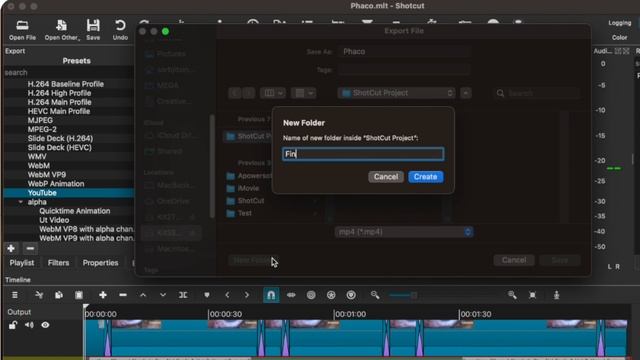This screenshot has height=360, width=640.
Task: Click the Record Audio microphone icon
Action: pos(556,295)
